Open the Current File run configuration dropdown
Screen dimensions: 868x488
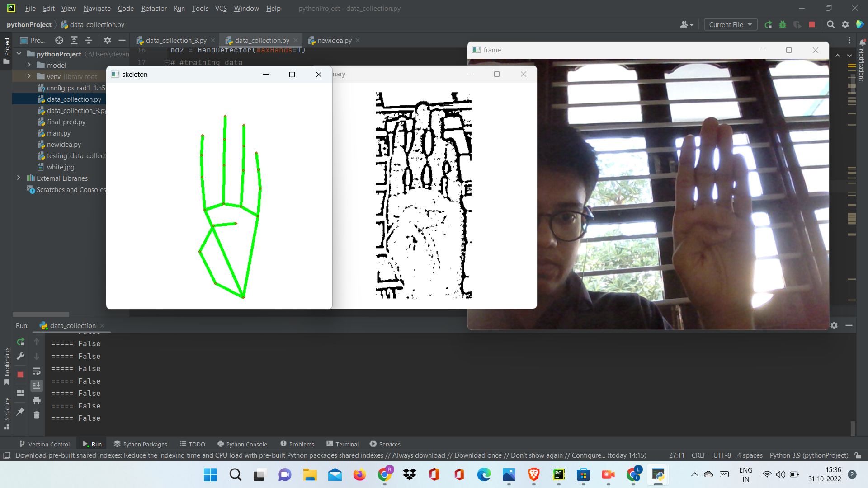(731, 25)
